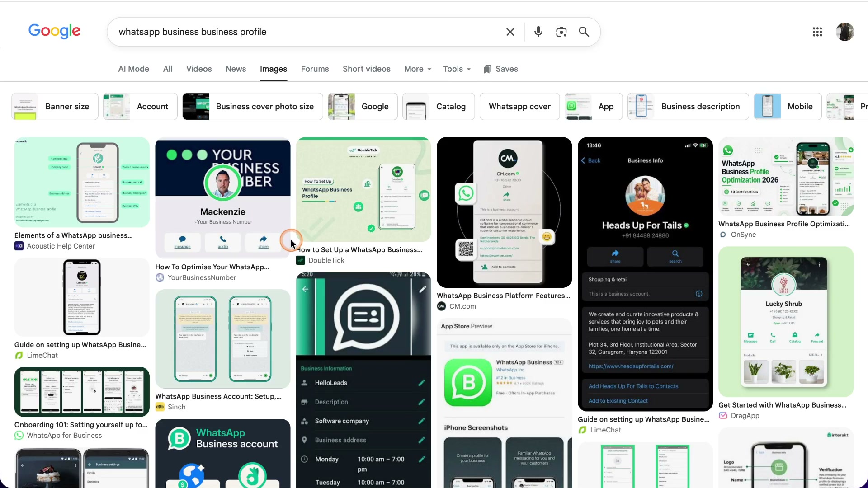The height and width of the screenshot is (488, 868).
Task: Open Acoustic Help Center source favicon
Action: (19, 246)
